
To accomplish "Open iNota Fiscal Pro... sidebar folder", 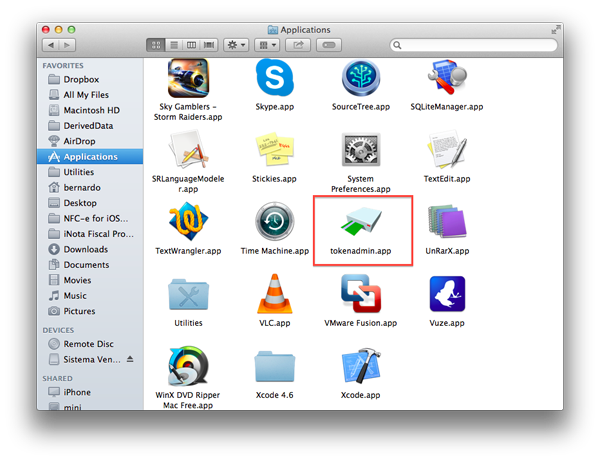I will click(90, 234).
